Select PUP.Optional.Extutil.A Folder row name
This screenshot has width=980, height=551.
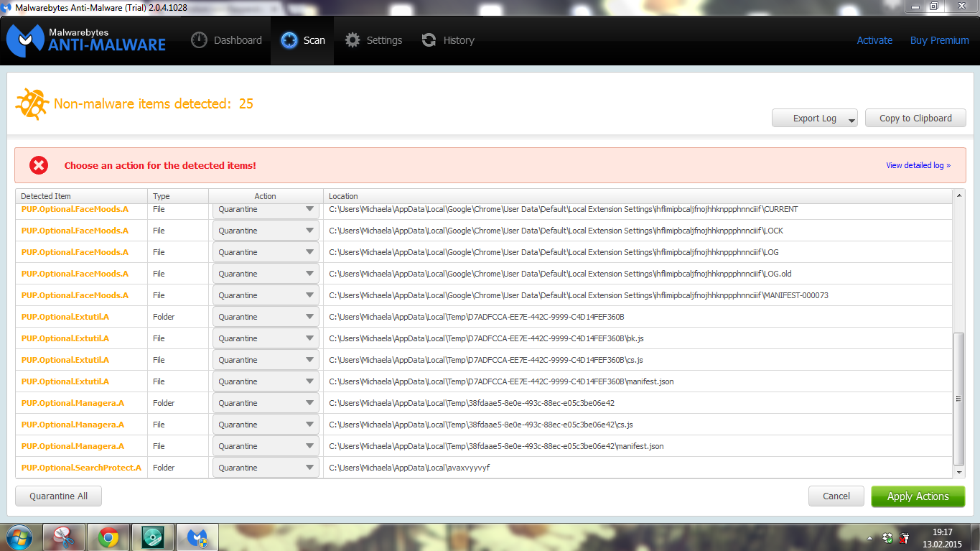click(x=65, y=317)
